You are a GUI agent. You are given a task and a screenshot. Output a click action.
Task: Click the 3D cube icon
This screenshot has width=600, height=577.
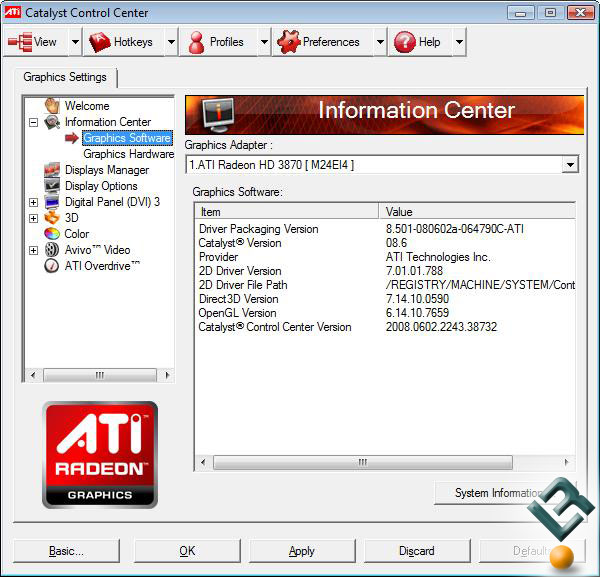point(52,218)
